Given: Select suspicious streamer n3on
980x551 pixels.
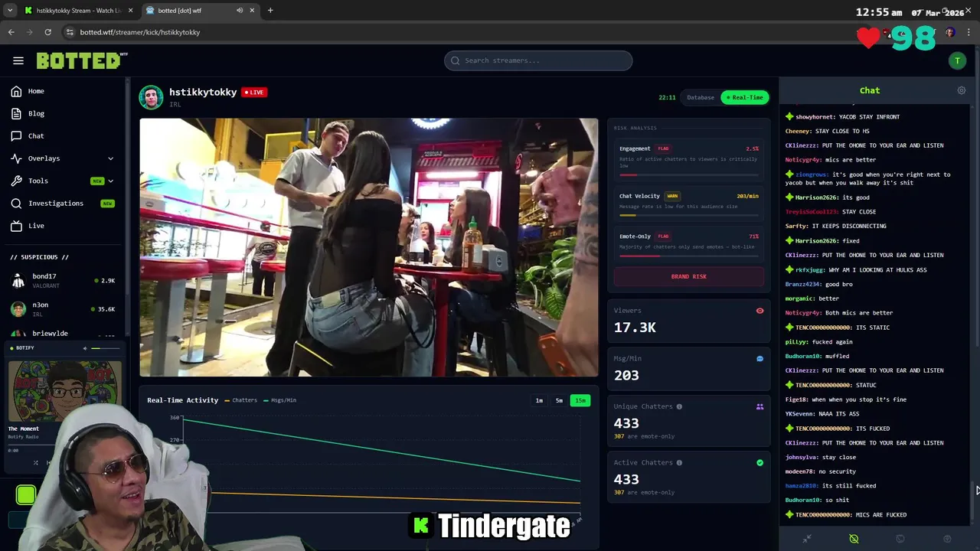Looking at the screenshot, I should click(x=63, y=309).
